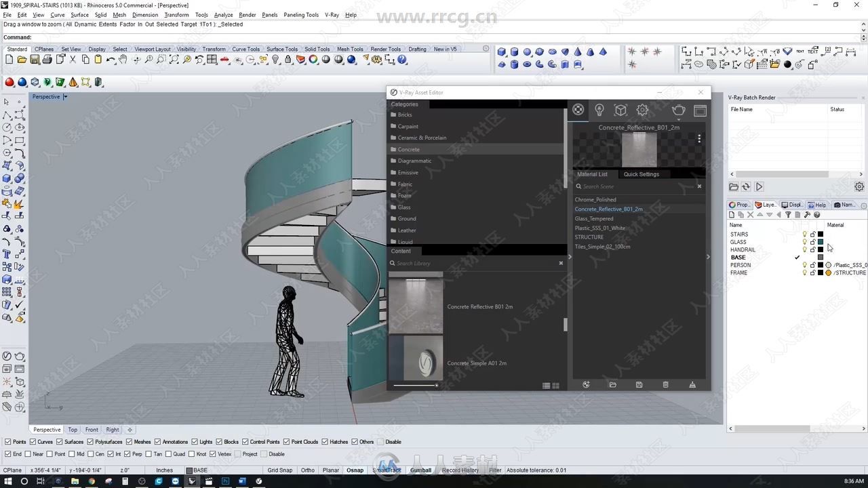868x488 pixels.
Task: Open the Paneling Tools menu
Action: 301,15
